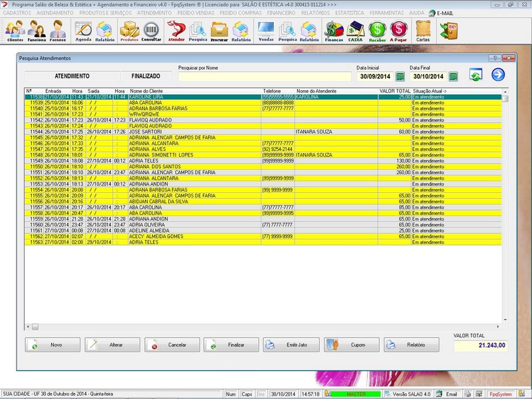Open the PRODUTOS E SERVIÇOS menu

pos(106,13)
